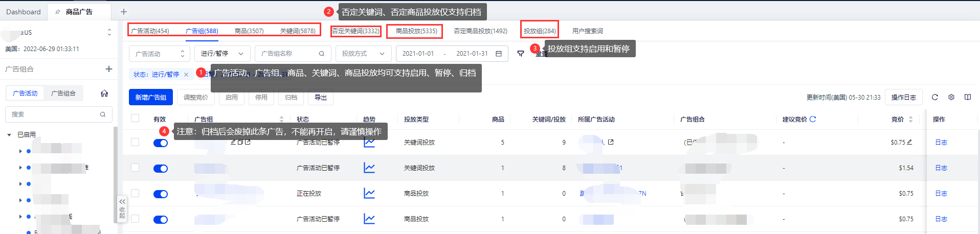Toggle 有效 switch in $1.54 row
The width and height of the screenshot is (980, 234).
tap(161, 169)
